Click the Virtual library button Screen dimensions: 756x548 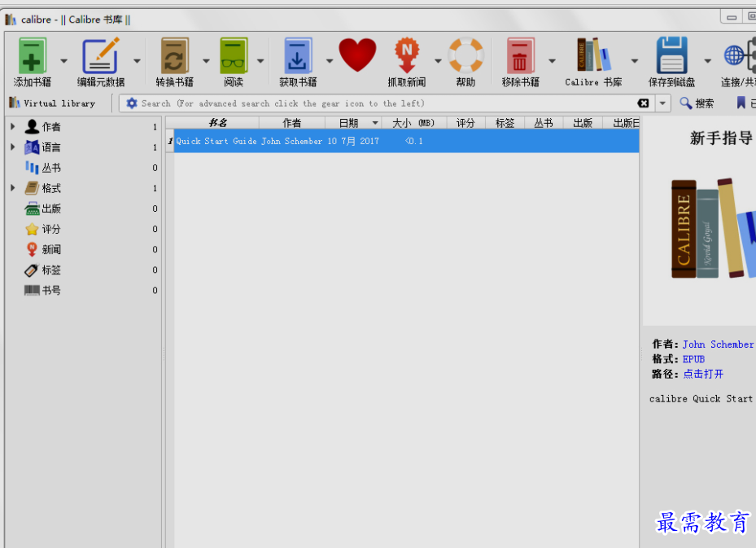point(52,103)
